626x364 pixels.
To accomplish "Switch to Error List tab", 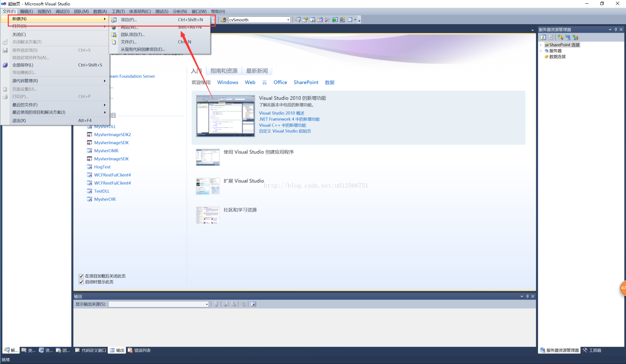I will [x=139, y=350].
